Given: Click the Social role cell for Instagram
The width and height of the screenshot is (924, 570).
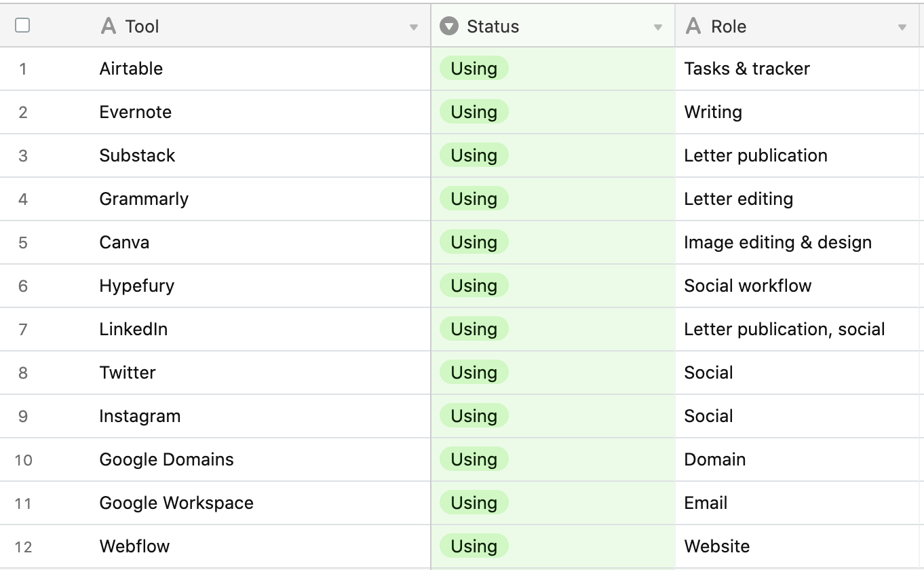Looking at the screenshot, I should point(797,416).
